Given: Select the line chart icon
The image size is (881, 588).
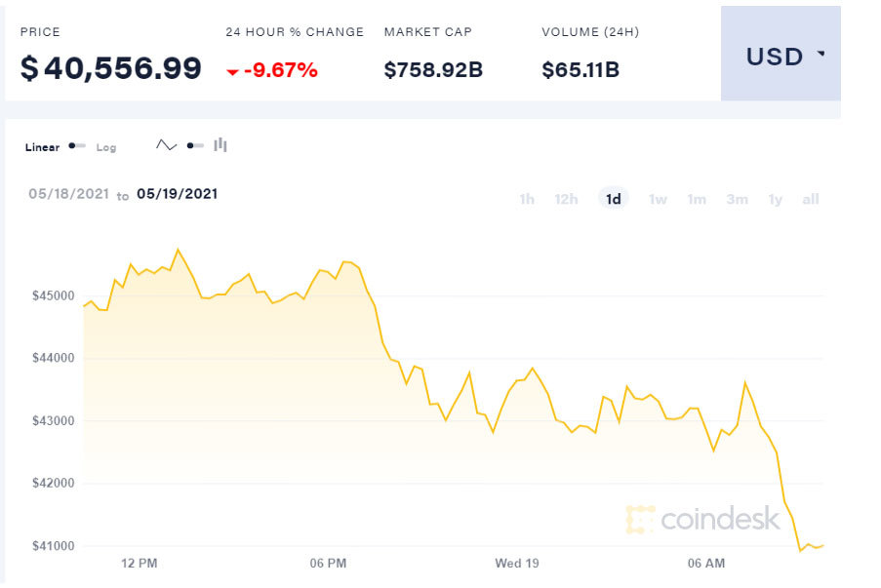Looking at the screenshot, I should click(x=166, y=145).
